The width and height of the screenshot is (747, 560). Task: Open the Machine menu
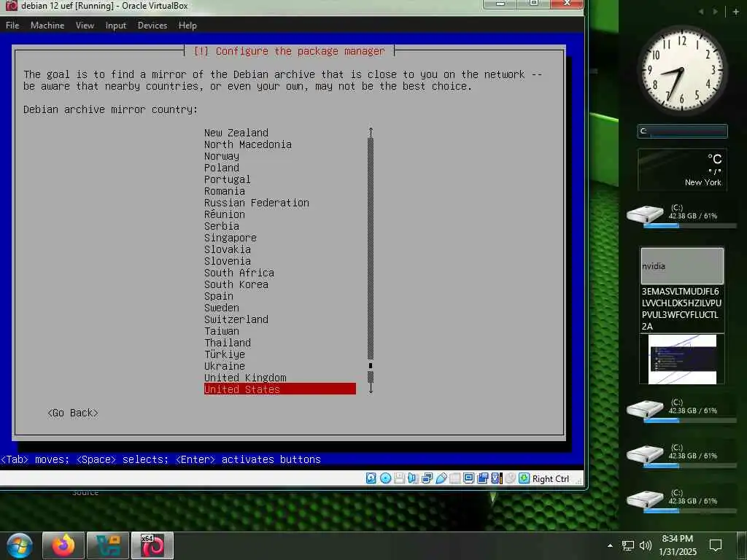(47, 26)
